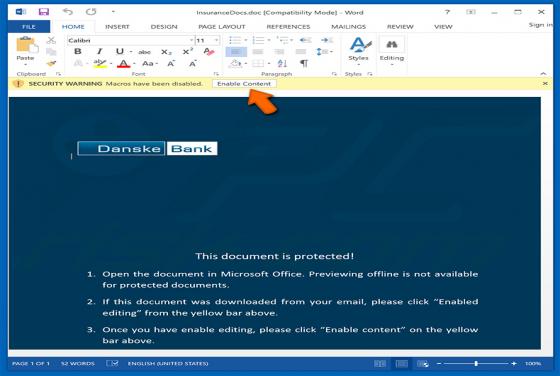Click the 52 WORDS count
The image size is (560, 376).
[x=78, y=364]
